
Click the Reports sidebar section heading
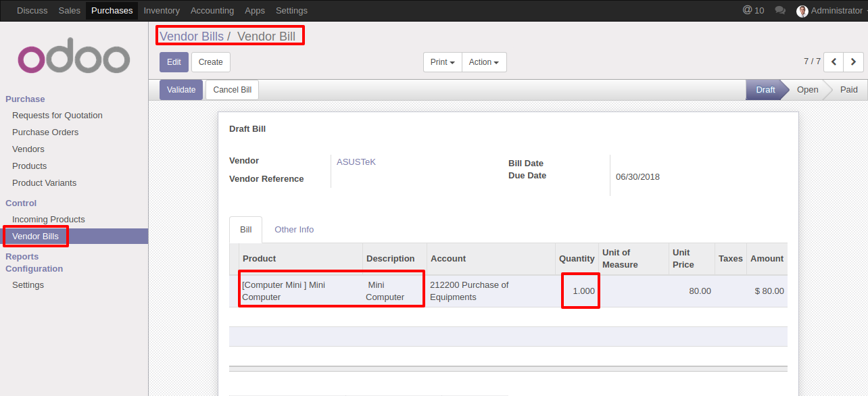[x=22, y=257]
